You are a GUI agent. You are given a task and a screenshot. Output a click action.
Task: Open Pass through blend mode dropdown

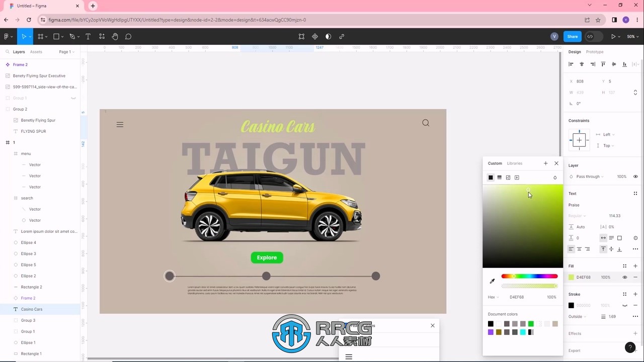point(590,176)
